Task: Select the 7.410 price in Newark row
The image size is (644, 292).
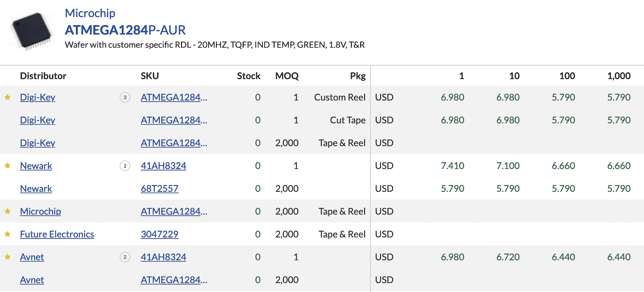Action: [452, 166]
